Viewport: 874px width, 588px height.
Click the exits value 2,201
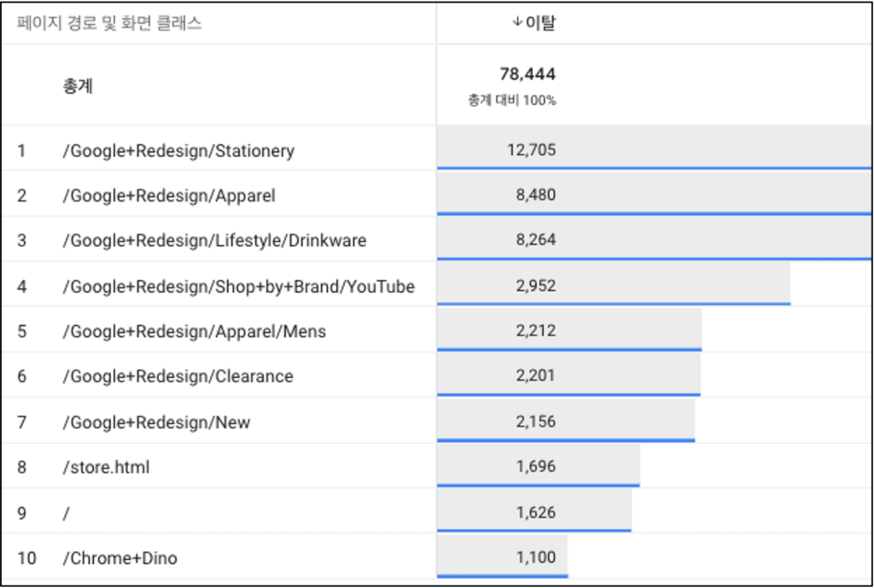tap(536, 376)
